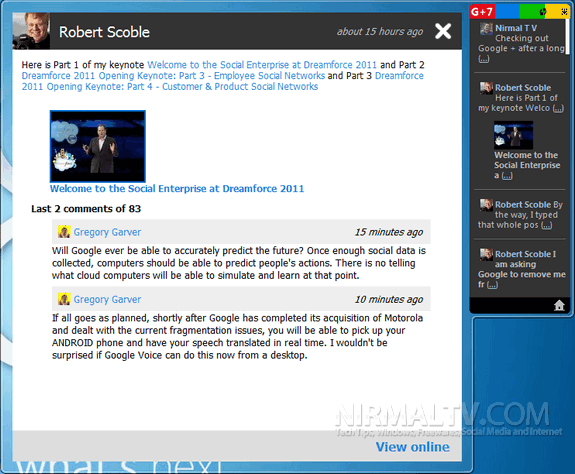Expand (...) after 'that whole pos'
Viewport: 575px width, 474px height.
pos(546,225)
